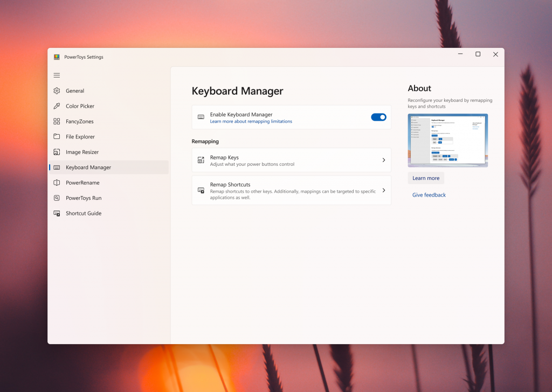Click the General gear icon in sidebar
552x392 pixels.
tap(57, 91)
